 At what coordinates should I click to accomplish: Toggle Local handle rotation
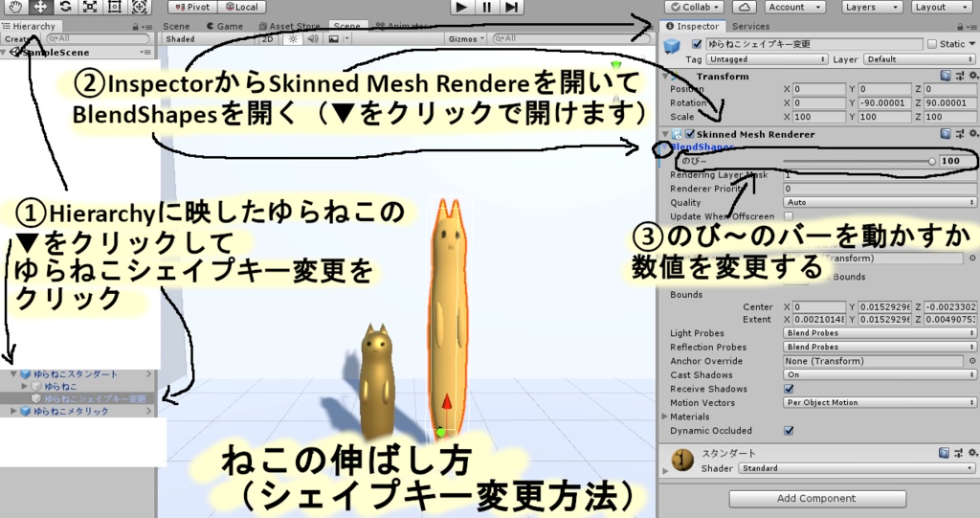pos(242,7)
